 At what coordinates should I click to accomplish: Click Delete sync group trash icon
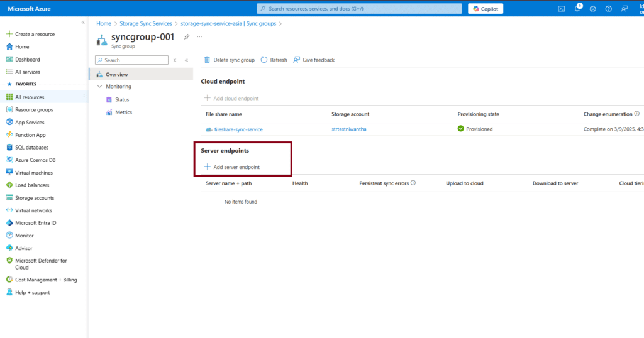207,60
